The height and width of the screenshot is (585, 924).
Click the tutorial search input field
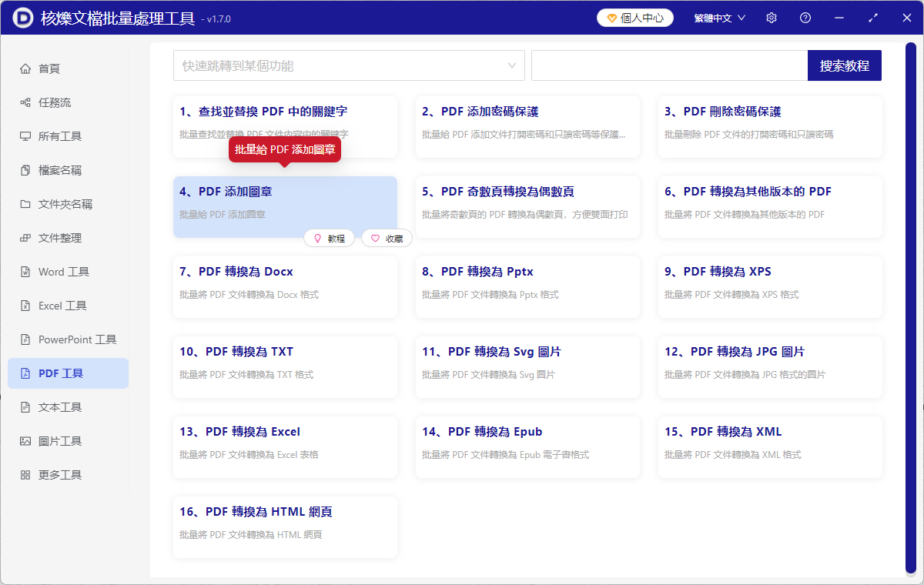668,65
